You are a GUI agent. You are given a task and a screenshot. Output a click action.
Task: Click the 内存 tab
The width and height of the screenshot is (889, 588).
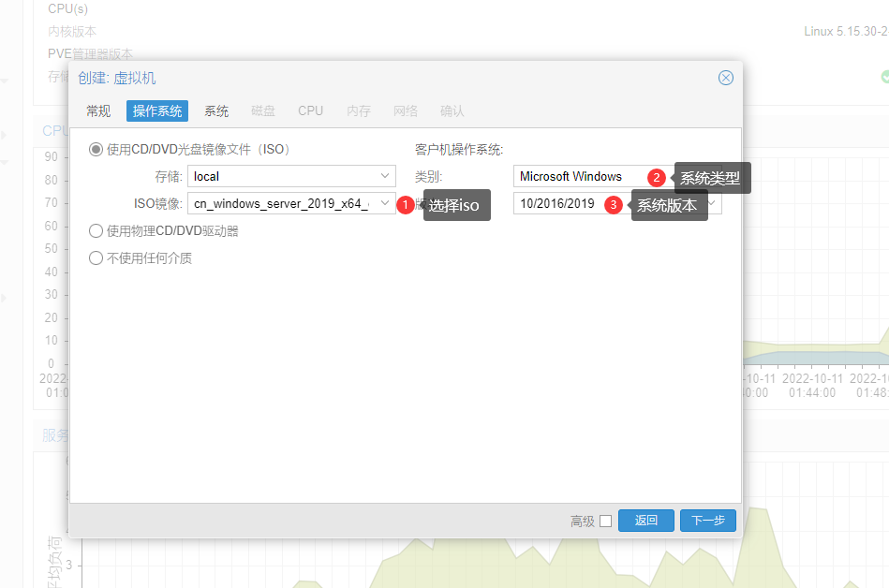[359, 111]
